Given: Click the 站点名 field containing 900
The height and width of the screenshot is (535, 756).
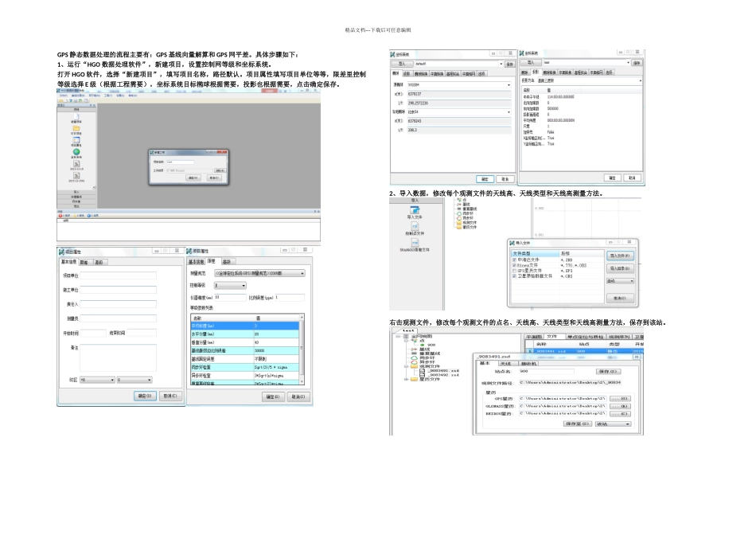Looking at the screenshot, I should point(546,372).
